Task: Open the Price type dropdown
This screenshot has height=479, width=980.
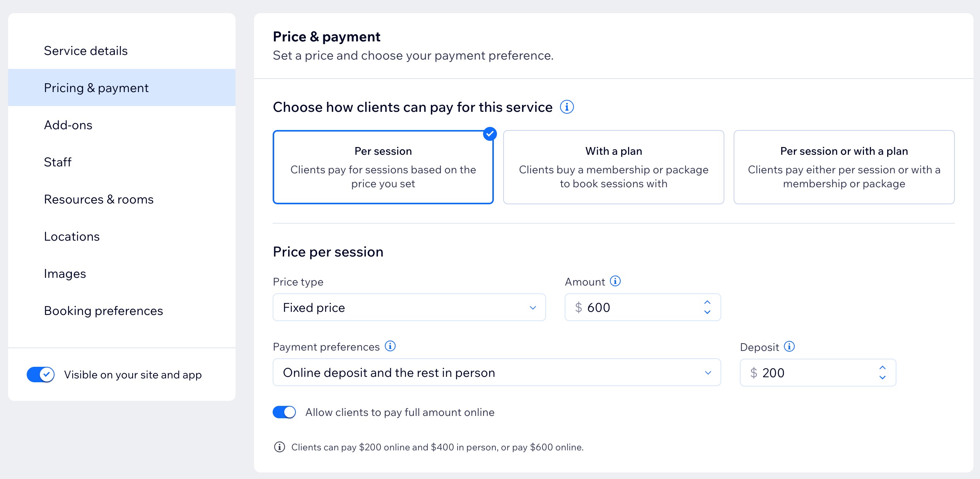Action: pyautogui.click(x=409, y=307)
